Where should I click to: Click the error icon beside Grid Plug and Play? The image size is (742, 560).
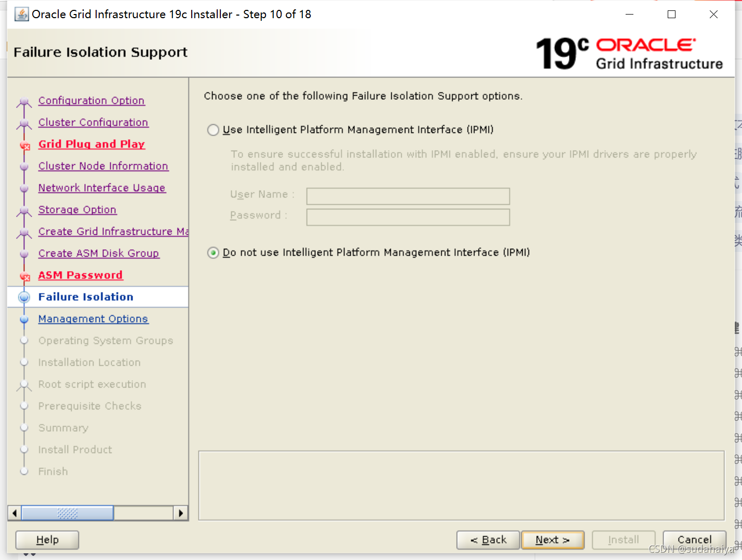click(24, 146)
